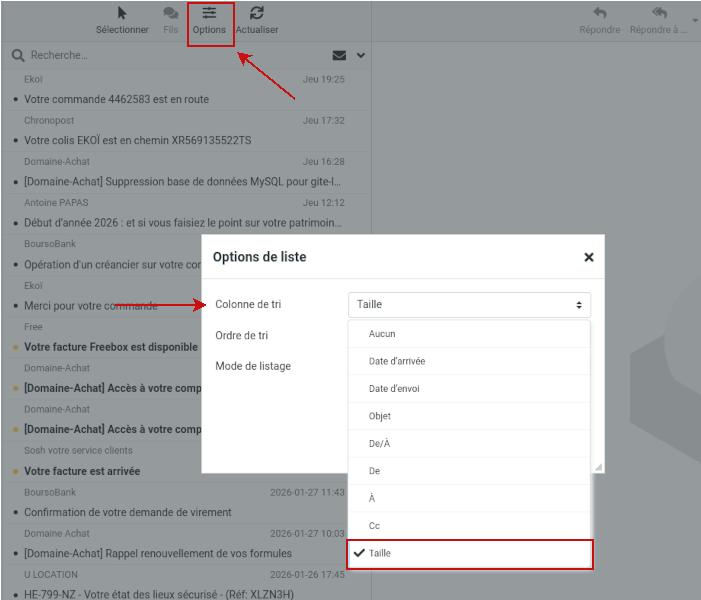The width and height of the screenshot is (701, 600).
Task: Expand the search options chevron
Action: [x=361, y=56]
